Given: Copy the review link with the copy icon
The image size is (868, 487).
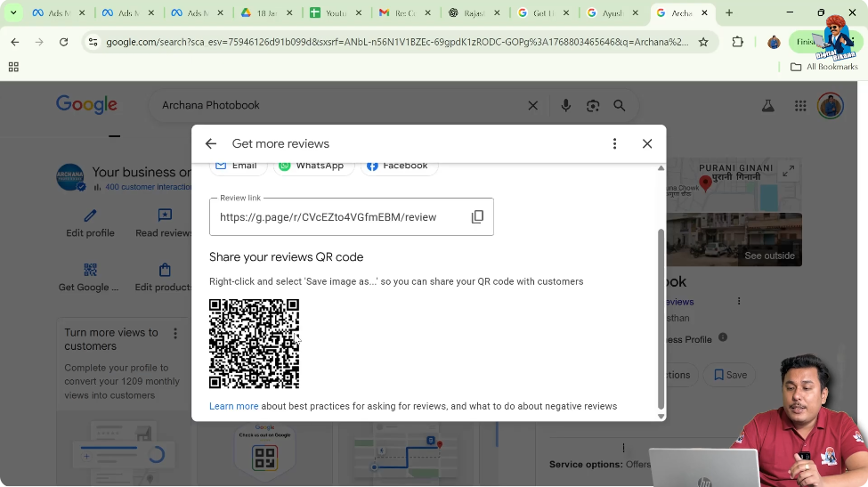Looking at the screenshot, I should coord(477,216).
